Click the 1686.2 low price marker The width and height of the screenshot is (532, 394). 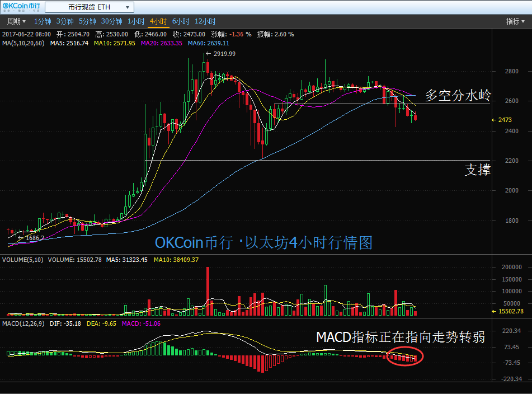33,238
